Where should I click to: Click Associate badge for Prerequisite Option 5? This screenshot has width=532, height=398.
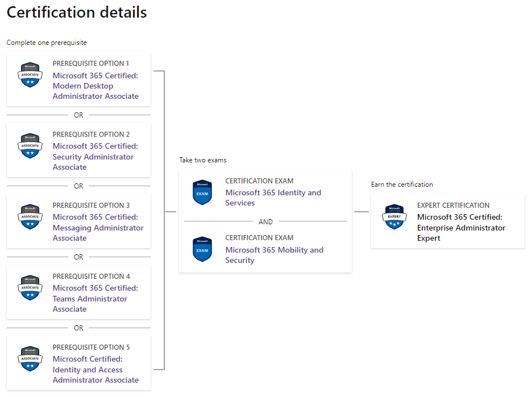[x=30, y=359]
